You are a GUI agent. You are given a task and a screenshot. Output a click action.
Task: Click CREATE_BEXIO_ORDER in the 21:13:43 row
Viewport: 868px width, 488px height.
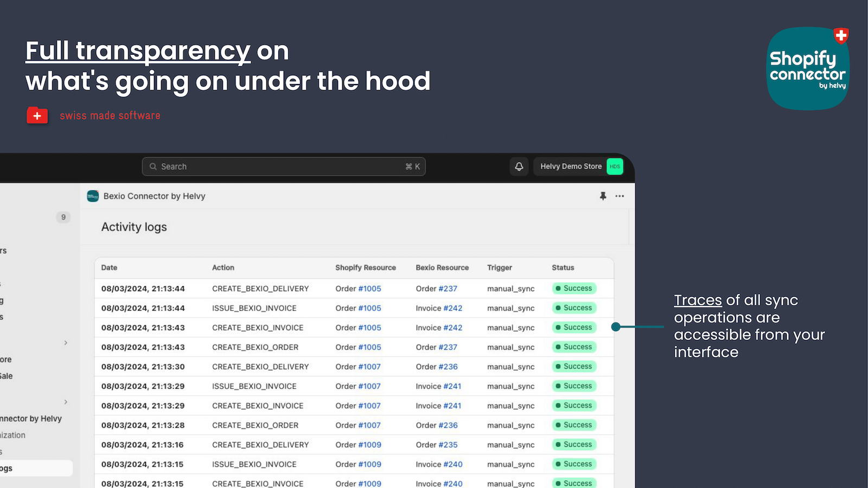pos(255,347)
